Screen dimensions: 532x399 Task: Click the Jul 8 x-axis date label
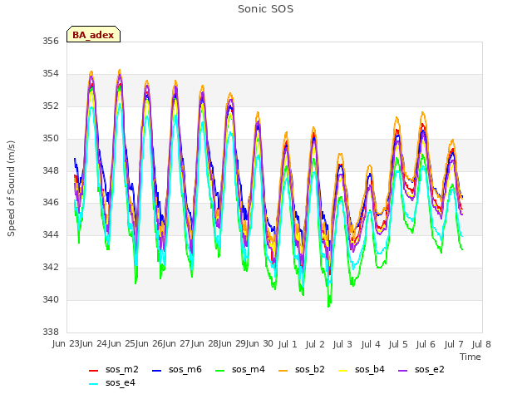coord(481,345)
